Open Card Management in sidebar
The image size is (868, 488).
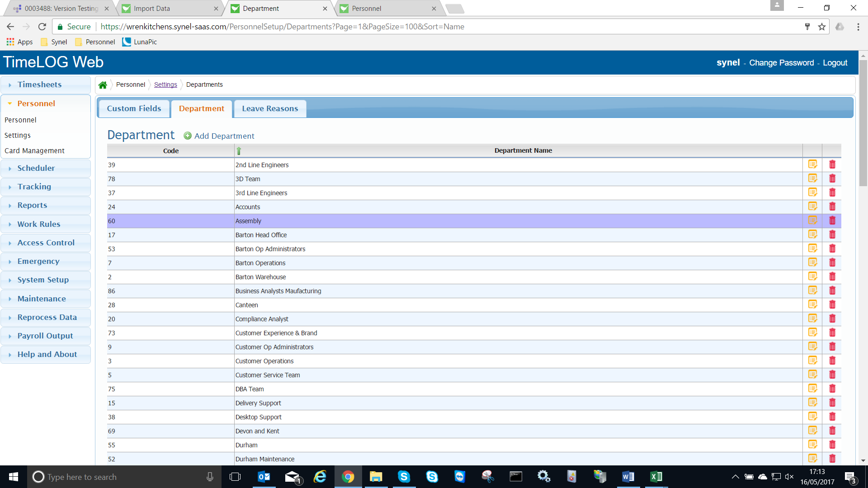tap(34, 151)
